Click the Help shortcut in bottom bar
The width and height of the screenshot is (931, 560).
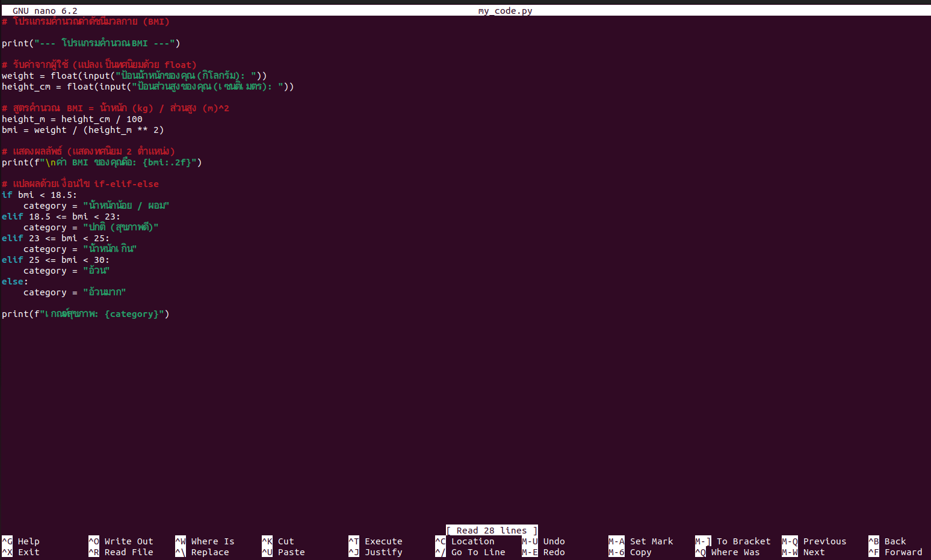point(28,541)
